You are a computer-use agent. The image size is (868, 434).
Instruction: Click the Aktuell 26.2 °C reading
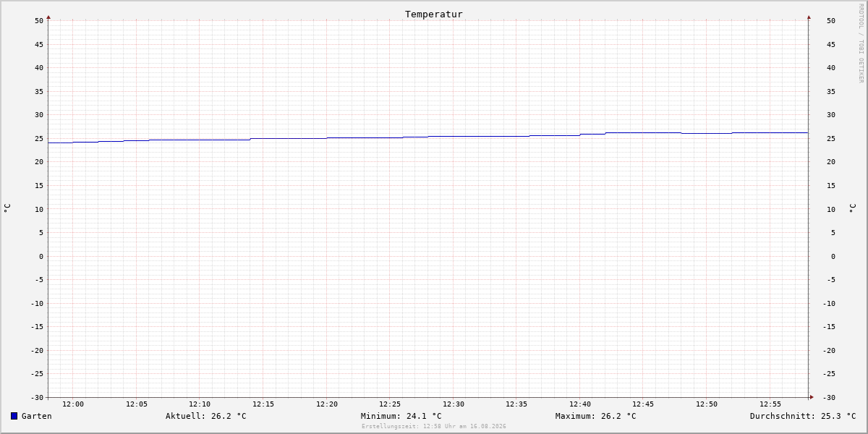click(206, 416)
